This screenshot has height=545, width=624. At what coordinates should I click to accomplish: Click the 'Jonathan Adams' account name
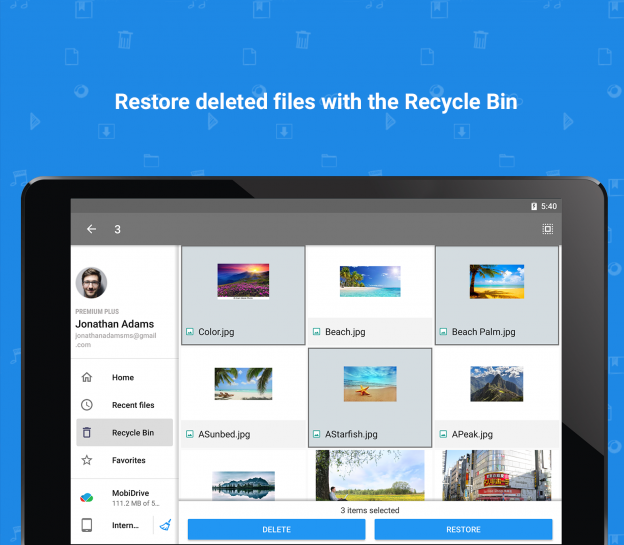tap(115, 324)
